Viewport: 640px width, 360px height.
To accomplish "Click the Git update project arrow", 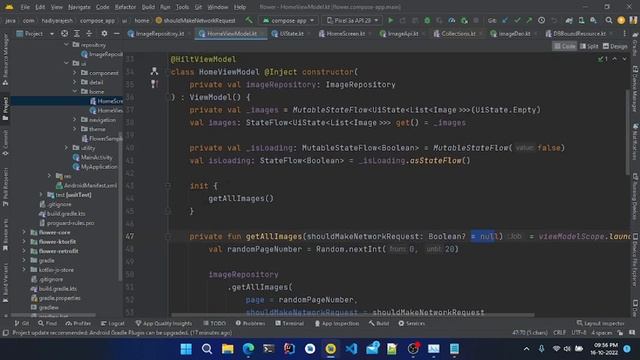I will click(x=505, y=20).
